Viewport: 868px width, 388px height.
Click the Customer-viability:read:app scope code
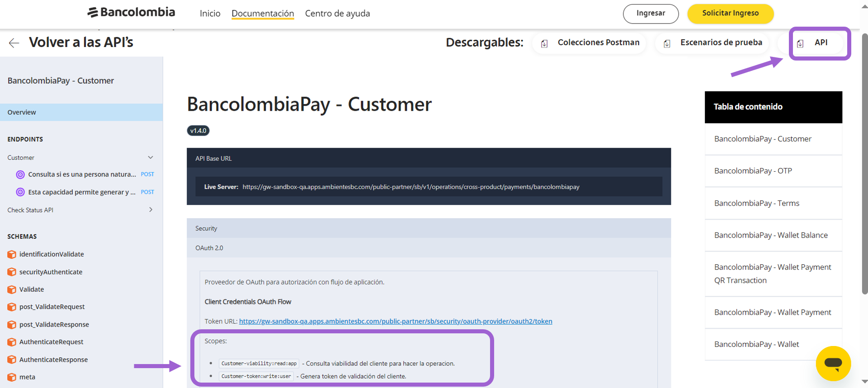(259, 364)
